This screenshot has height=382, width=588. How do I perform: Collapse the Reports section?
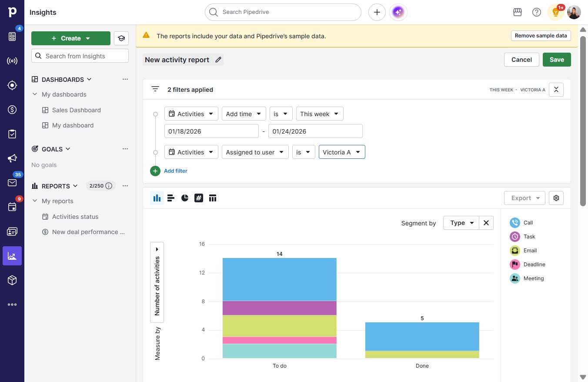[75, 186]
